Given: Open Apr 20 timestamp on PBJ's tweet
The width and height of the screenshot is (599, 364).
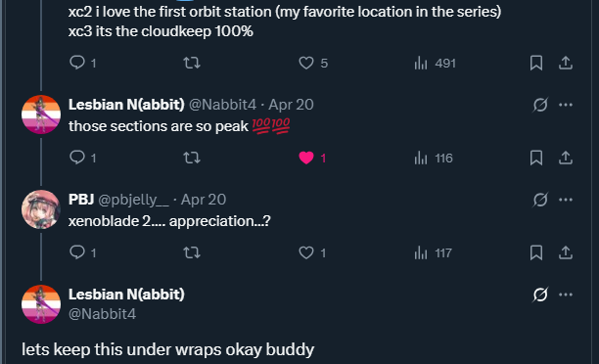Looking at the screenshot, I should tap(204, 200).
